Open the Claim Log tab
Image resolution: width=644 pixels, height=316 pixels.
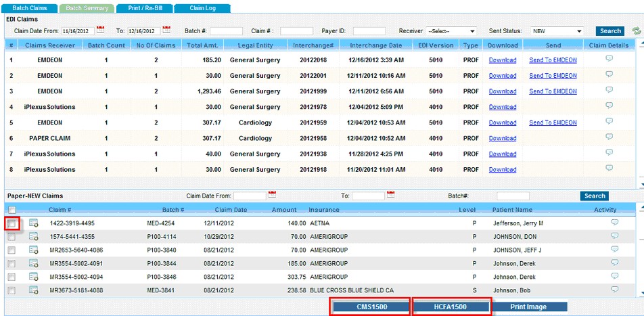click(x=202, y=8)
